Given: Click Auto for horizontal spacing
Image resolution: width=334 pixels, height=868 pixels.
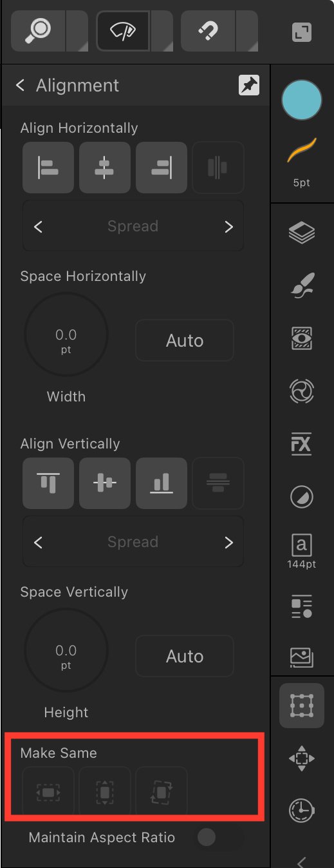Looking at the screenshot, I should [185, 340].
